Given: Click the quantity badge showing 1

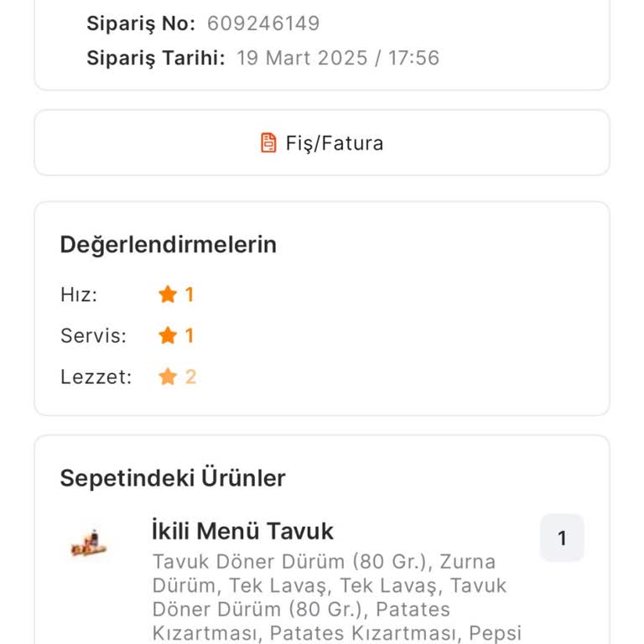Looking at the screenshot, I should pos(562,538).
